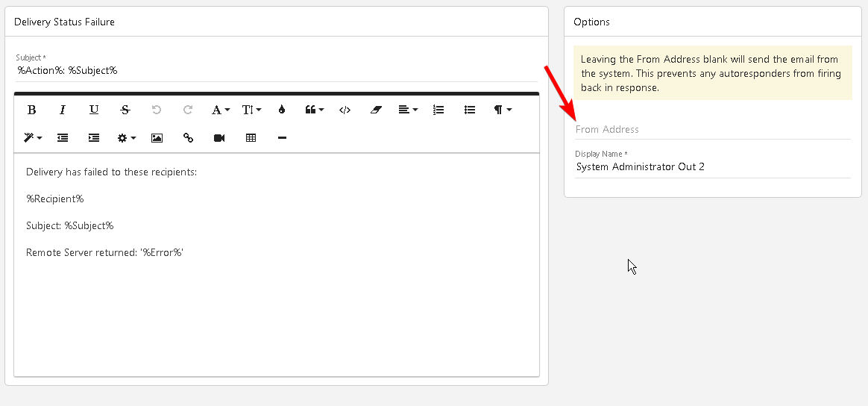The height and width of the screenshot is (406, 868).
Task: Apply strikethrough to text
Action: coord(125,110)
